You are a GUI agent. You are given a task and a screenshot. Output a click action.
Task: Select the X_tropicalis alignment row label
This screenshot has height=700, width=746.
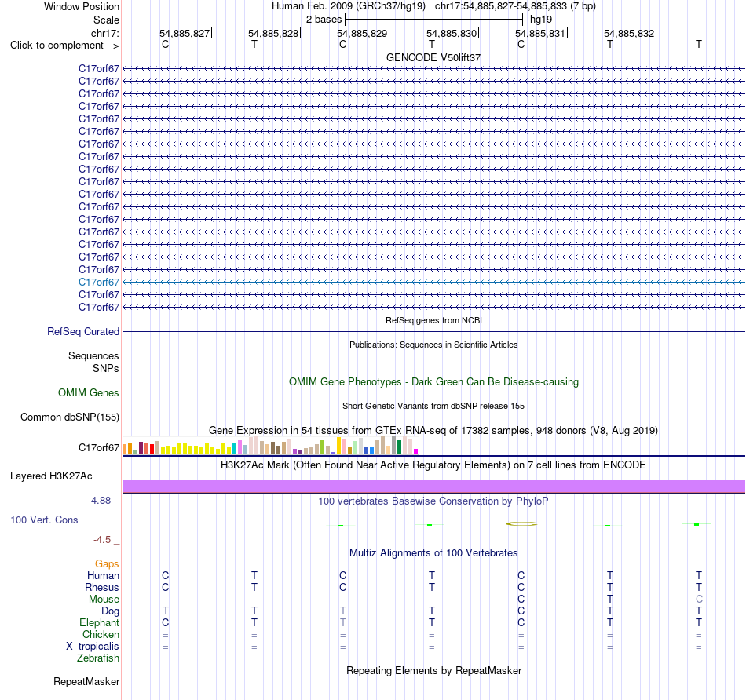coord(93,647)
